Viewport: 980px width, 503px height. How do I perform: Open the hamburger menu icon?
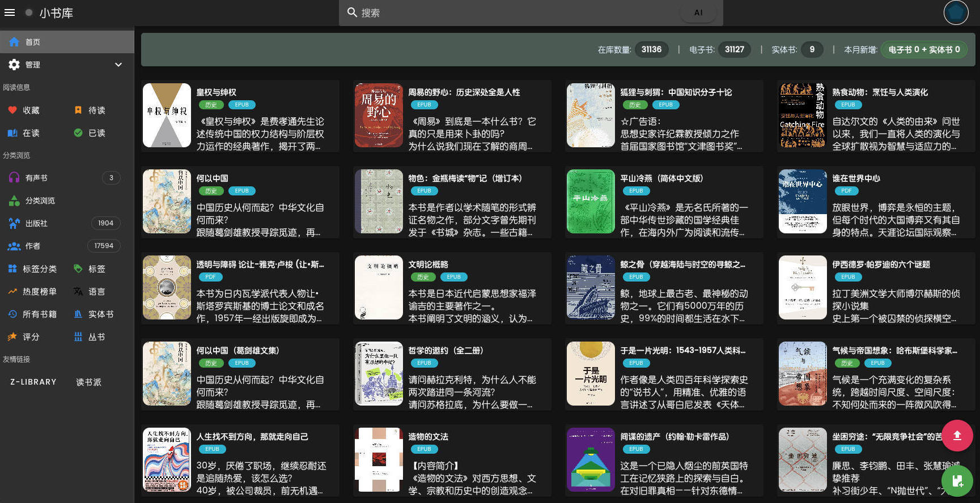pyautogui.click(x=10, y=12)
